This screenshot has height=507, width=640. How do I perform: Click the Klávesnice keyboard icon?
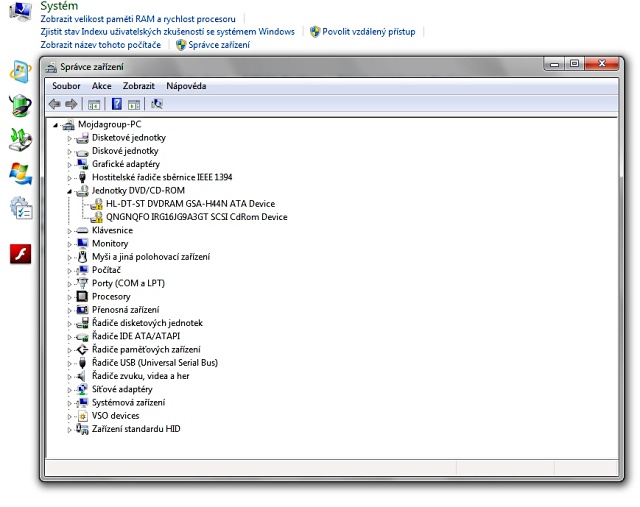point(82,230)
